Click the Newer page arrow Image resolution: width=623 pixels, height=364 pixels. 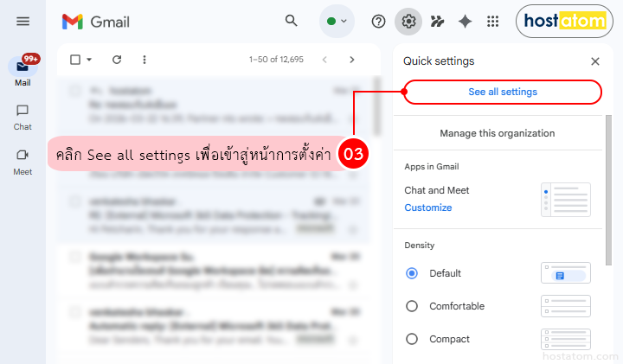324,60
